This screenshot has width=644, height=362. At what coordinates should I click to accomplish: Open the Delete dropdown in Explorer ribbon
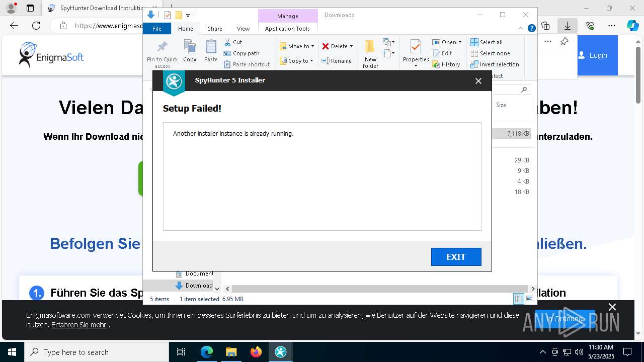[338, 46]
